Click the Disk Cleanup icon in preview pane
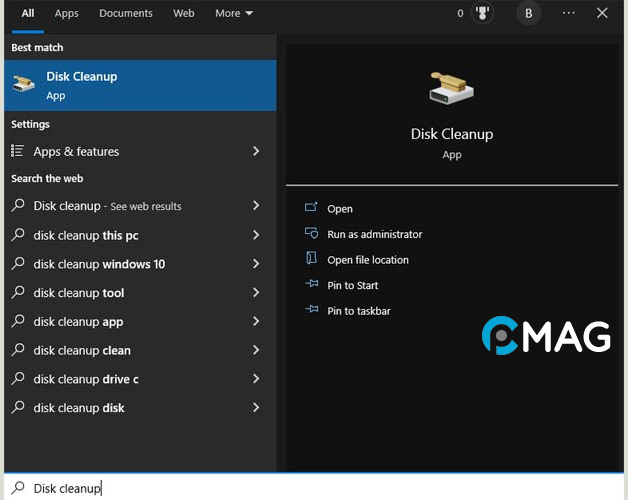This screenshot has height=500, width=628. pyautogui.click(x=452, y=89)
